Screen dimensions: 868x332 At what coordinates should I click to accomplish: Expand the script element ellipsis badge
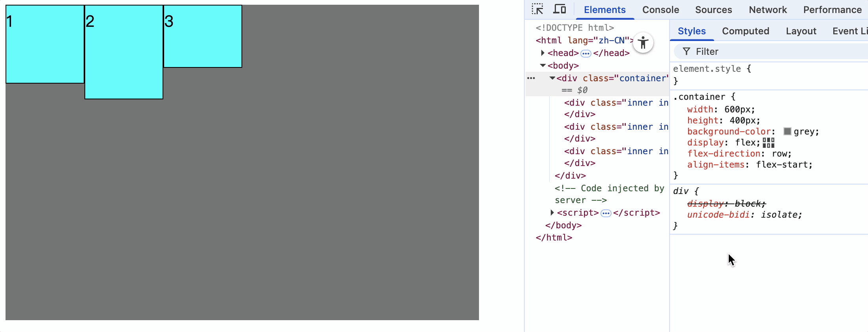pos(606,213)
